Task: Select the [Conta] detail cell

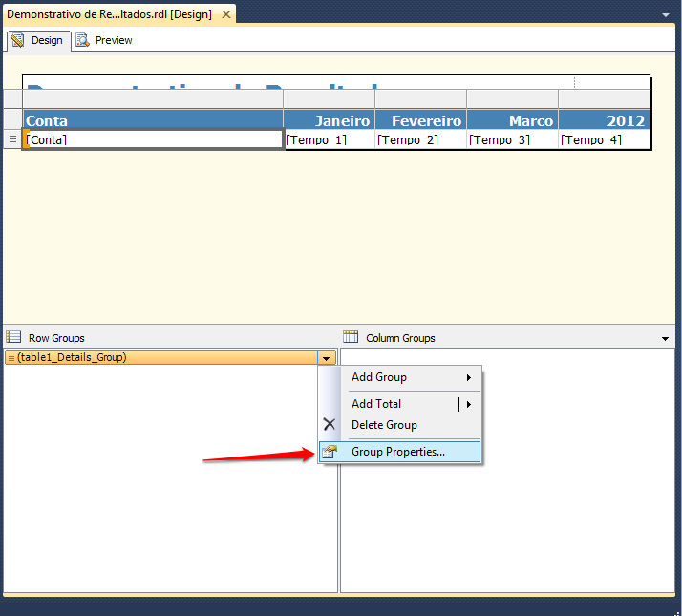Action: coord(153,139)
